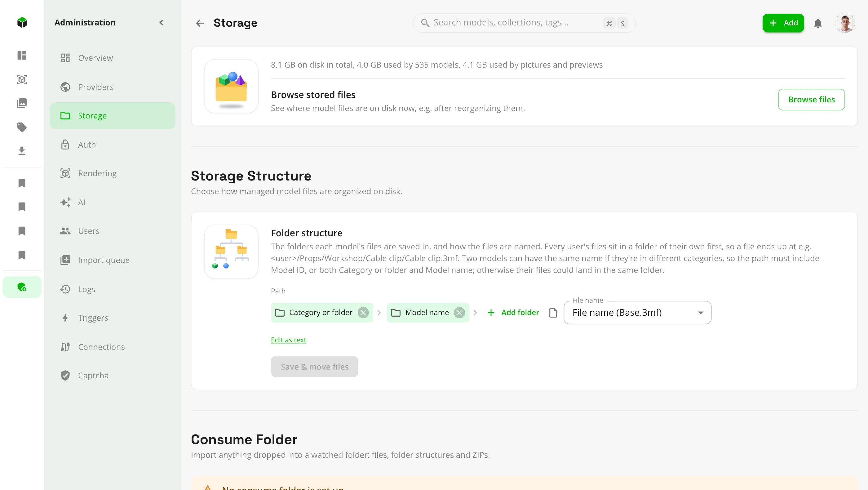Open the dashboard icon in the left rail

tap(22, 55)
